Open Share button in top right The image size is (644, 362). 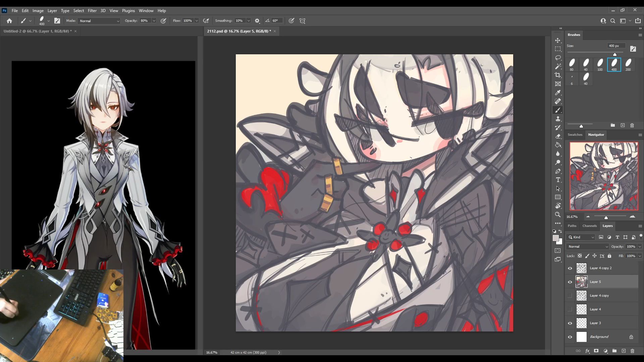(x=638, y=21)
